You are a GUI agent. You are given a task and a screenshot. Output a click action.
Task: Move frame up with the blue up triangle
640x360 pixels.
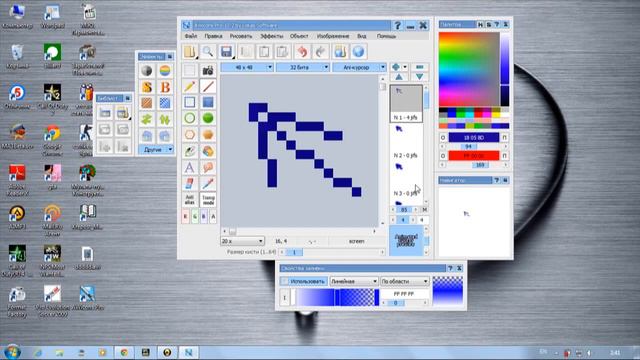coord(399,77)
